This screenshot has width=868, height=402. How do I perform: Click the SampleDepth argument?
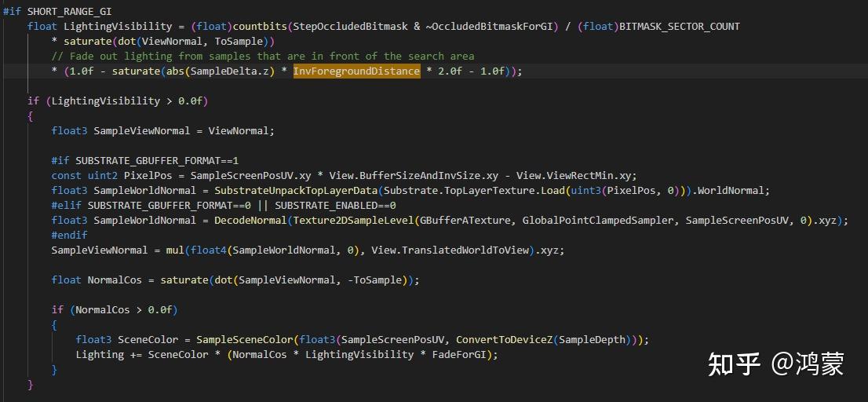(592, 339)
